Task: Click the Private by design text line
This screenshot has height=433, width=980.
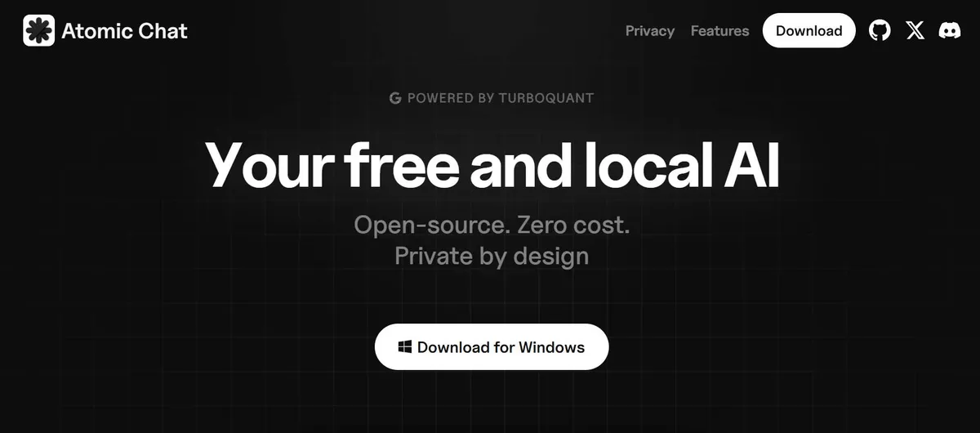Action: 492,256
